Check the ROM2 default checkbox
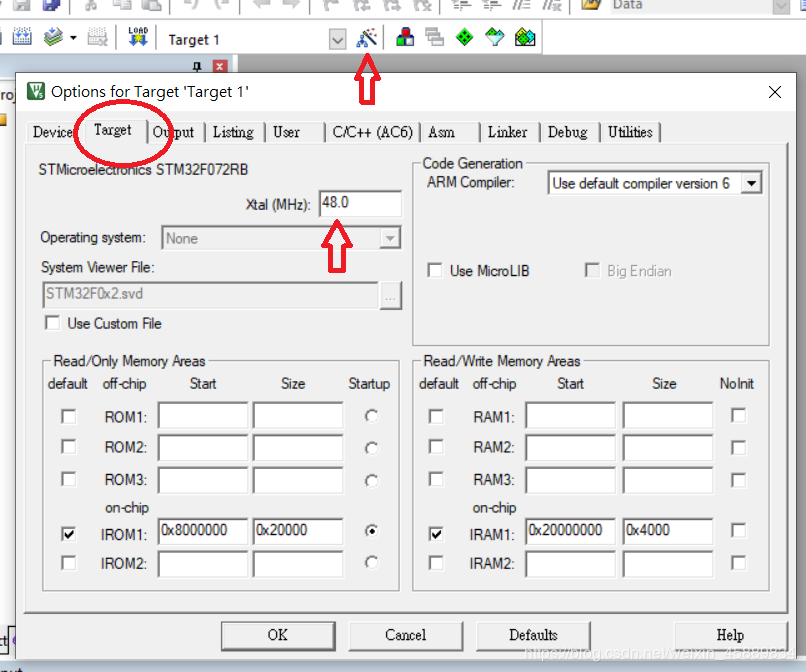The image size is (806, 672). coord(68,446)
